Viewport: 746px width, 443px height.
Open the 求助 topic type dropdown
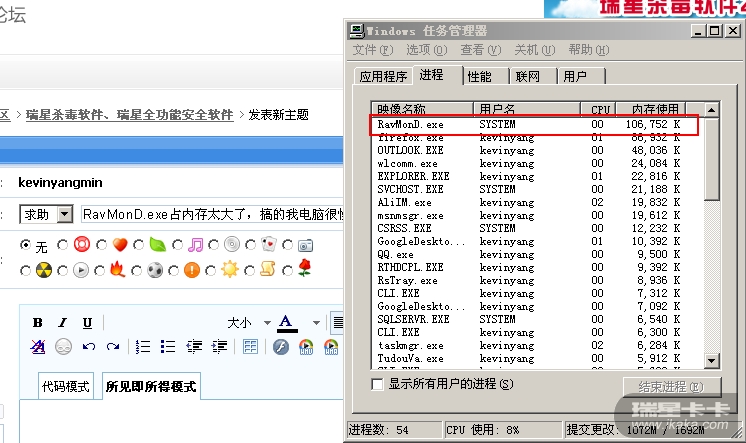pyautogui.click(x=65, y=214)
